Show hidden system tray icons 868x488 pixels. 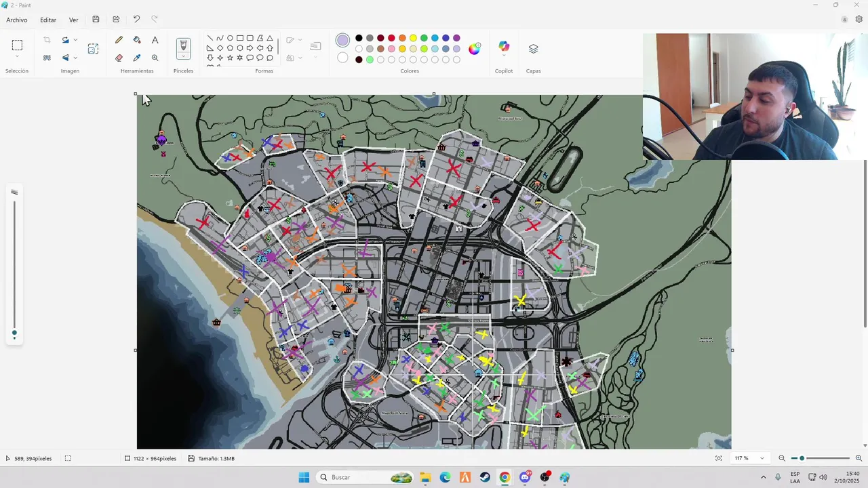click(x=764, y=477)
